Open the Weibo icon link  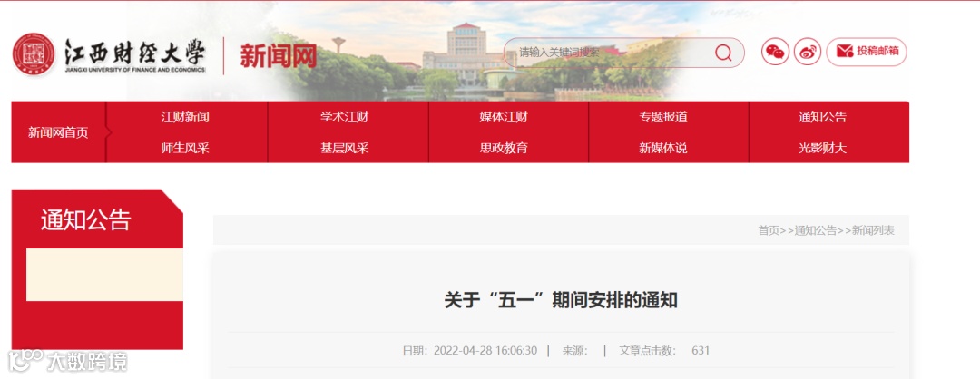(808, 52)
